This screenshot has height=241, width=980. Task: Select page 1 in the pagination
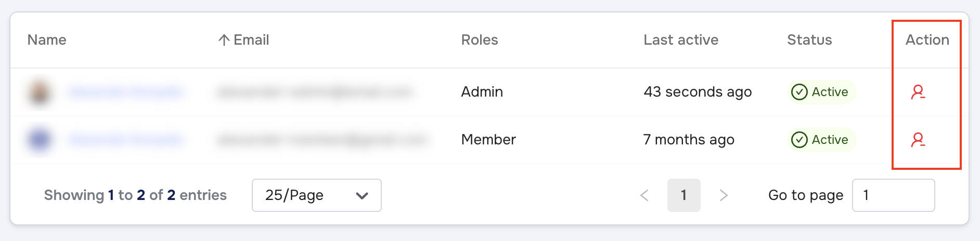pos(684,195)
